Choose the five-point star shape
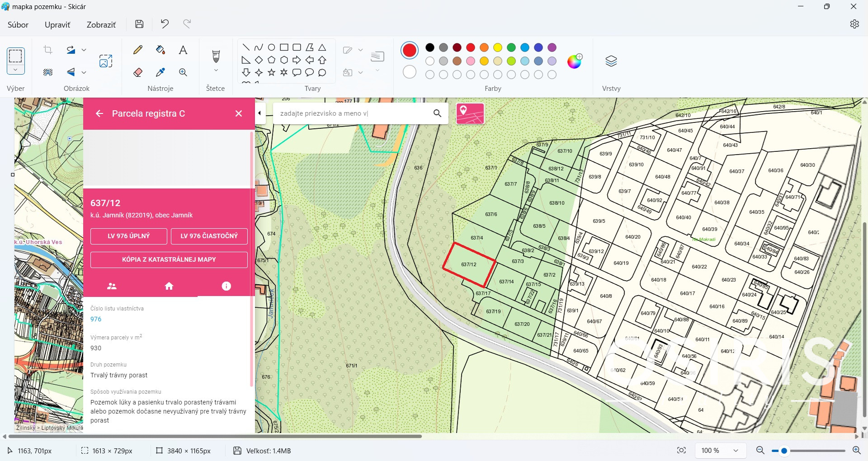This screenshot has width=868, height=461. 271,72
